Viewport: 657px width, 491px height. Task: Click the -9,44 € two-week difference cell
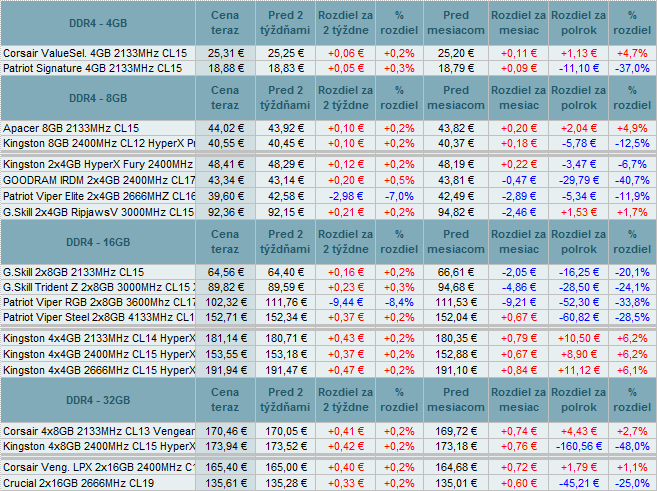click(x=346, y=302)
